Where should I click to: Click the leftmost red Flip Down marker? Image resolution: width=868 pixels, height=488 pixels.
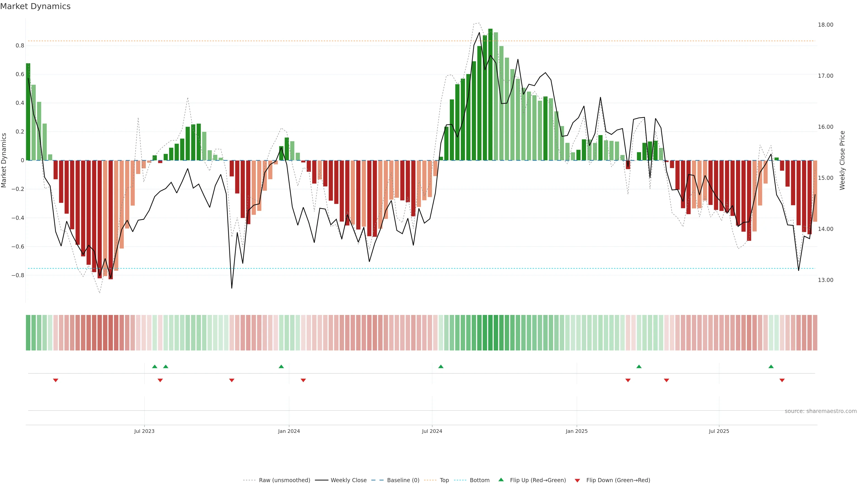point(56,380)
